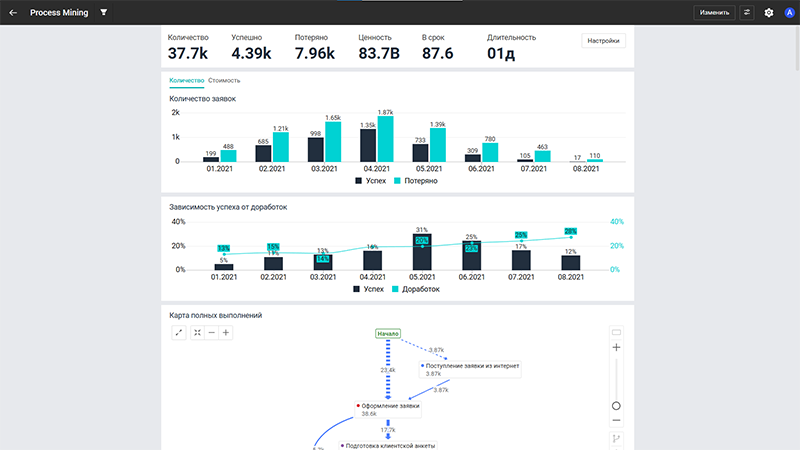Screen dimensions: 800x450
Task: Click the Настройки button
Action: pyautogui.click(x=603, y=41)
